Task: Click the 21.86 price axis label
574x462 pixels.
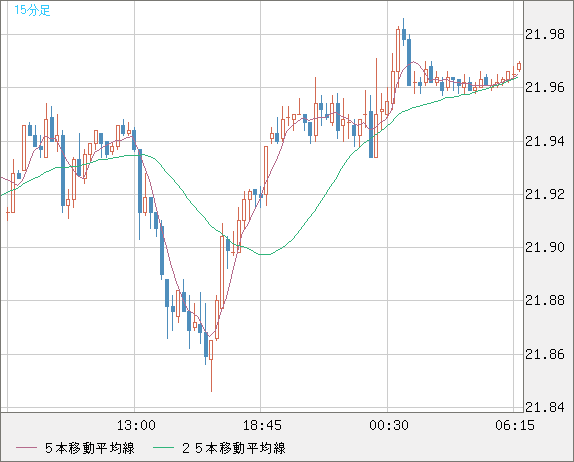Action: [x=545, y=354]
